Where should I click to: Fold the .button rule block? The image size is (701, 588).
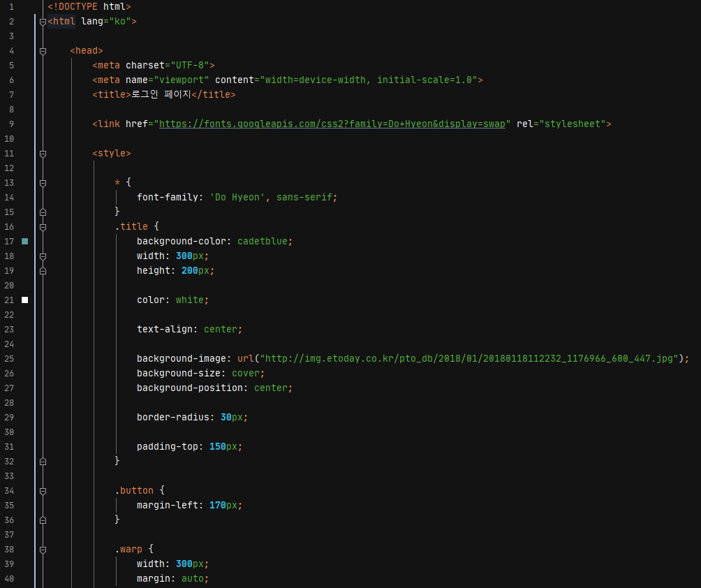43,491
